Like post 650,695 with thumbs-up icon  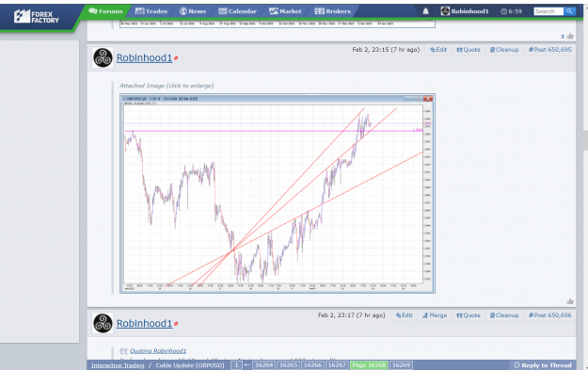point(570,301)
